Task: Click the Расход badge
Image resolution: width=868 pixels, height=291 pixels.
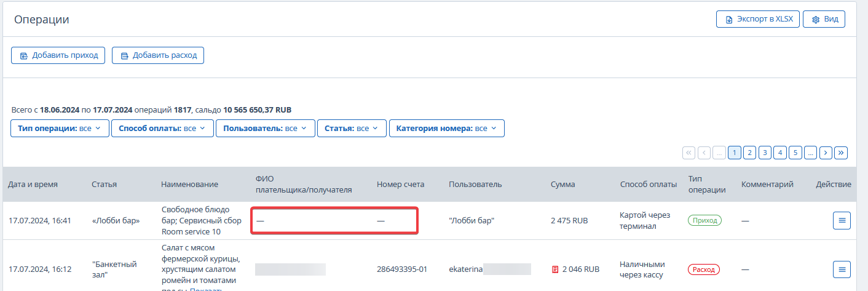Action: tap(703, 269)
